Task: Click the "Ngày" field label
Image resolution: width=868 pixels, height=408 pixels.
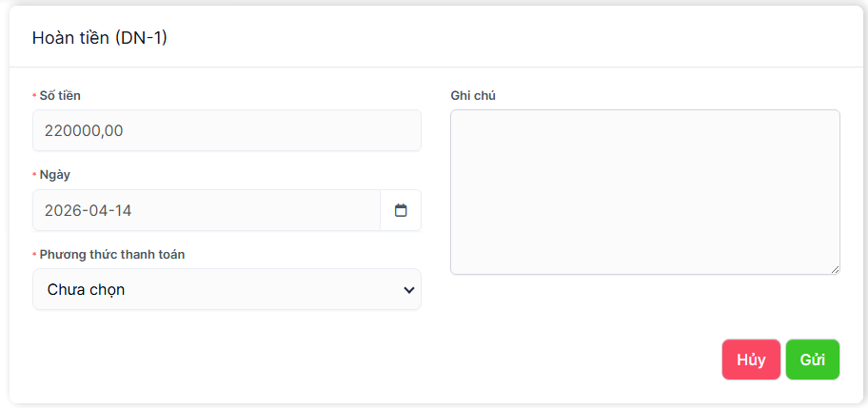Action: [x=54, y=175]
